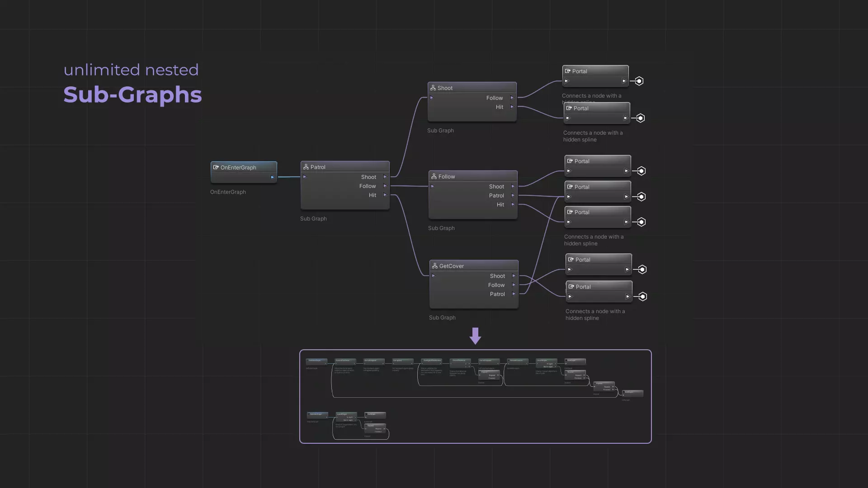This screenshot has height=488, width=868.
Task: Click the sub-graph icon on Follow node
Action: pos(434,177)
